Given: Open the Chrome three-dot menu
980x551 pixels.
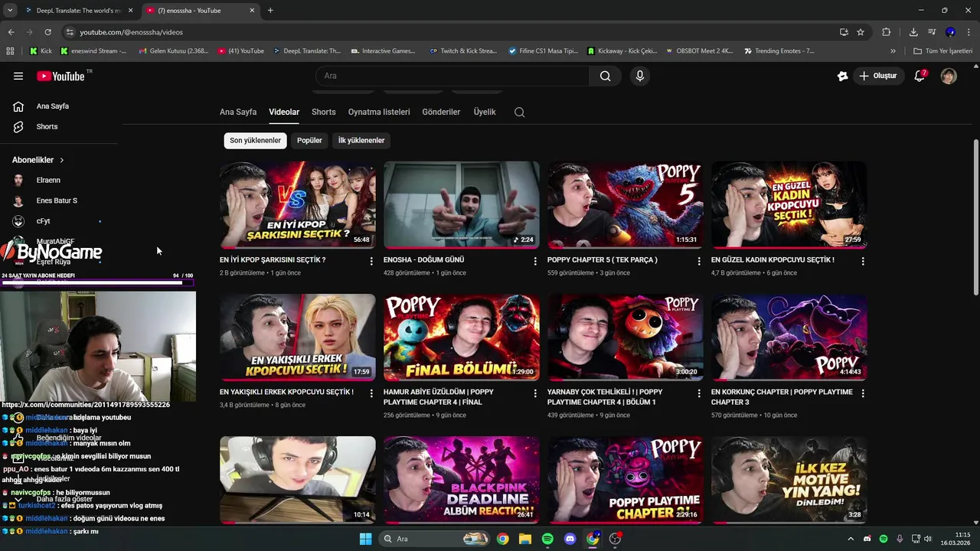Looking at the screenshot, I should [x=969, y=32].
